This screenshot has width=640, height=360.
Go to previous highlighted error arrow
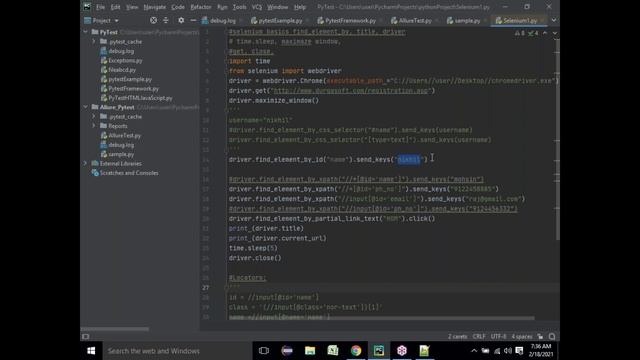(545, 33)
